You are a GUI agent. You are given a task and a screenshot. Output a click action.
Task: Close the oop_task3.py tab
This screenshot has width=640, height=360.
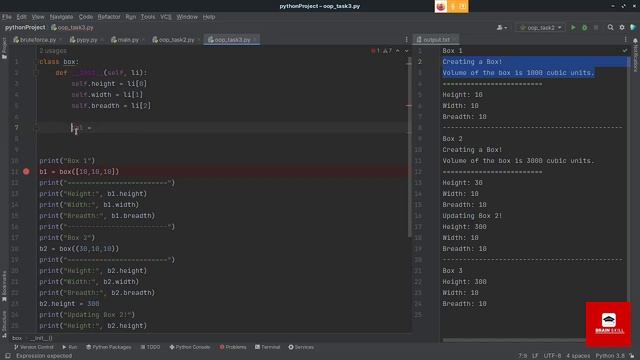255,40
